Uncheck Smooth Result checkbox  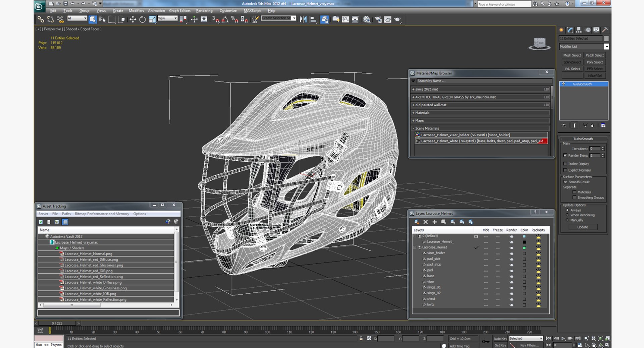click(x=565, y=182)
